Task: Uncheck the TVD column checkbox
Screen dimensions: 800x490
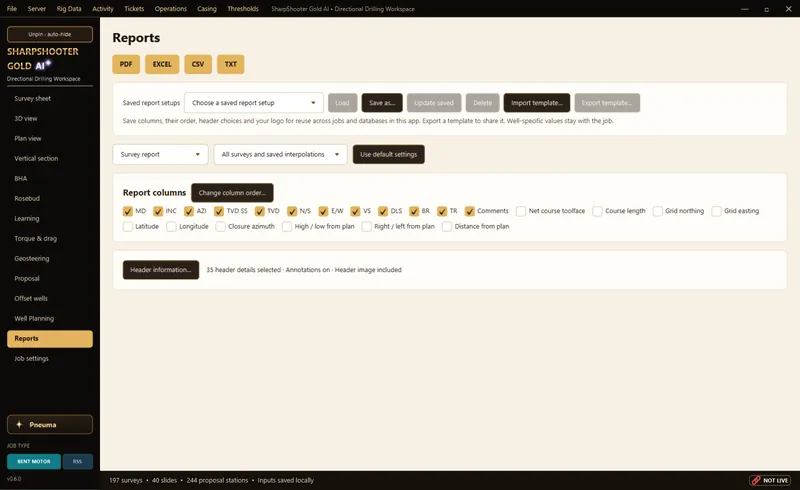Action: 260,211
